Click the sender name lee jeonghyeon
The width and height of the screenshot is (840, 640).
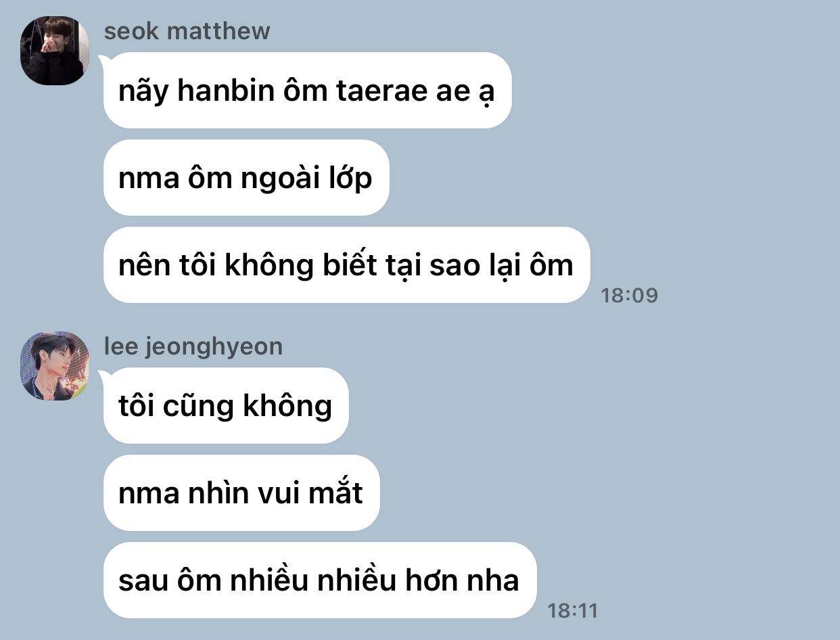(193, 346)
